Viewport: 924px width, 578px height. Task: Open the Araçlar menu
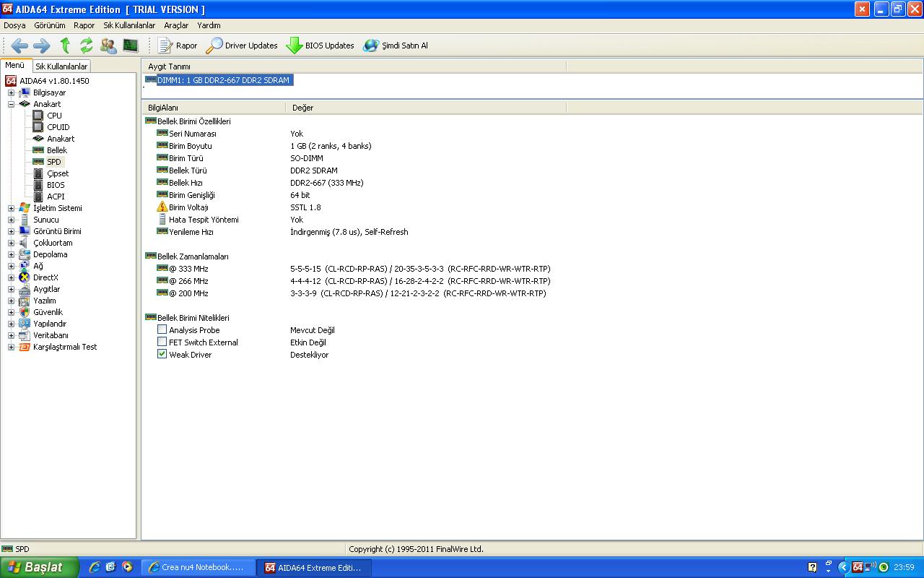click(176, 25)
